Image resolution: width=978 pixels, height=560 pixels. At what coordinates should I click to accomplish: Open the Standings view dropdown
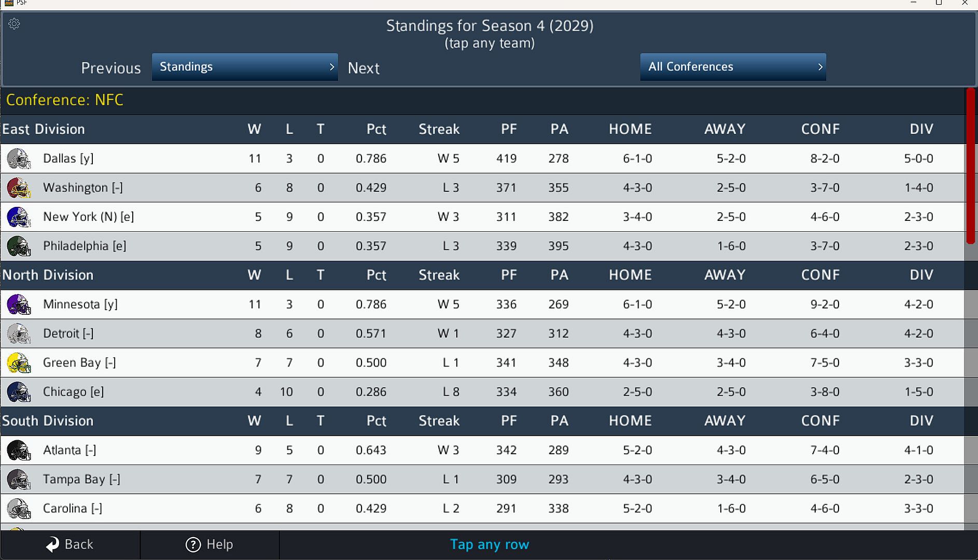tap(245, 67)
